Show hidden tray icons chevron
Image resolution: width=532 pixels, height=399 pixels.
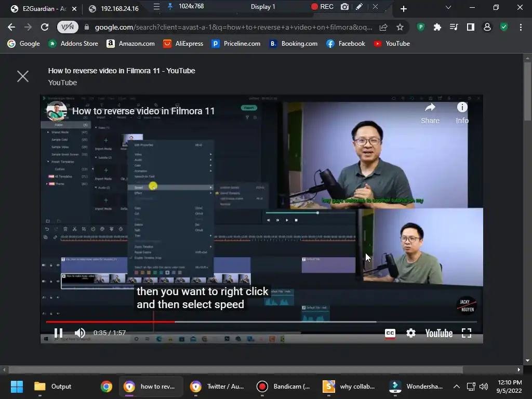point(456,387)
